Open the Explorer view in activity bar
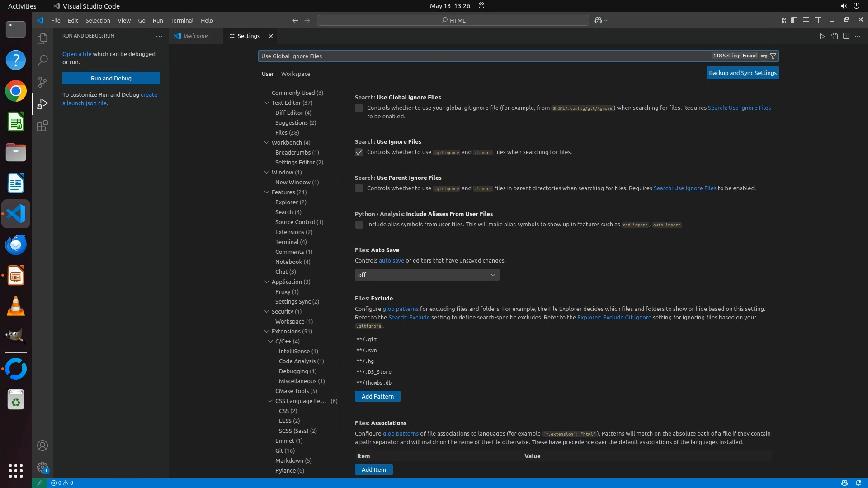The width and height of the screenshot is (868, 488). 42,39
